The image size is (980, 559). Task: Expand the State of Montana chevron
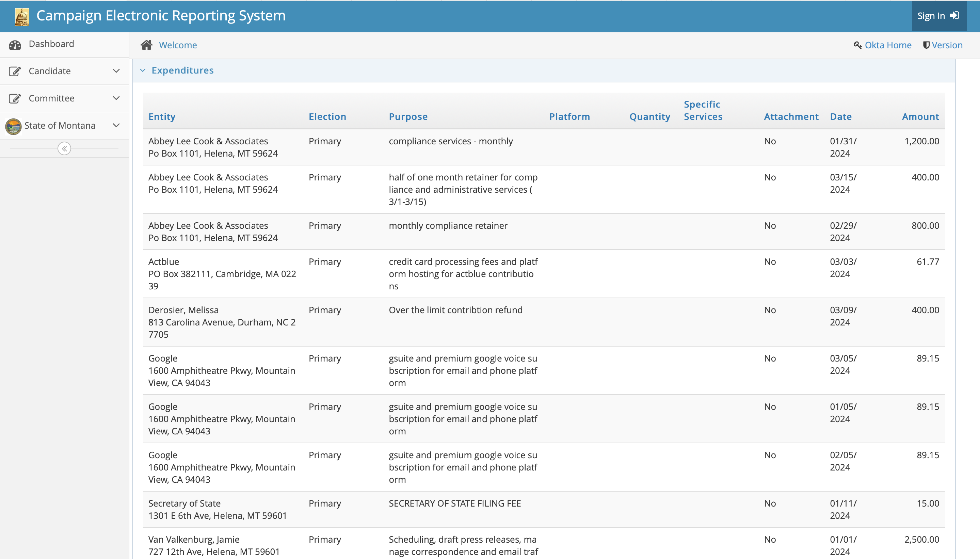[116, 126]
